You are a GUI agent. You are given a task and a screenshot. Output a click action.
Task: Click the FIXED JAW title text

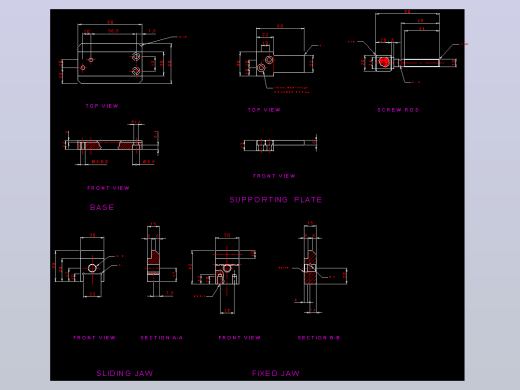276,373
